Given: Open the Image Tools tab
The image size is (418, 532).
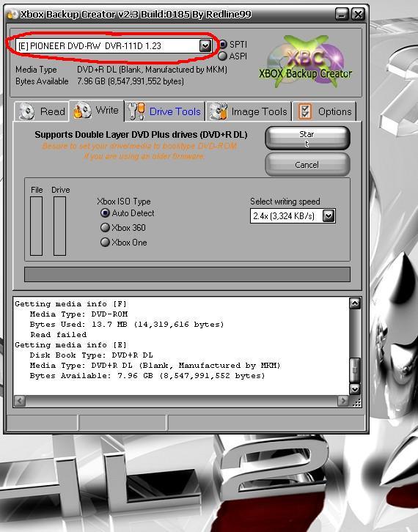Looking at the screenshot, I should click(x=249, y=111).
